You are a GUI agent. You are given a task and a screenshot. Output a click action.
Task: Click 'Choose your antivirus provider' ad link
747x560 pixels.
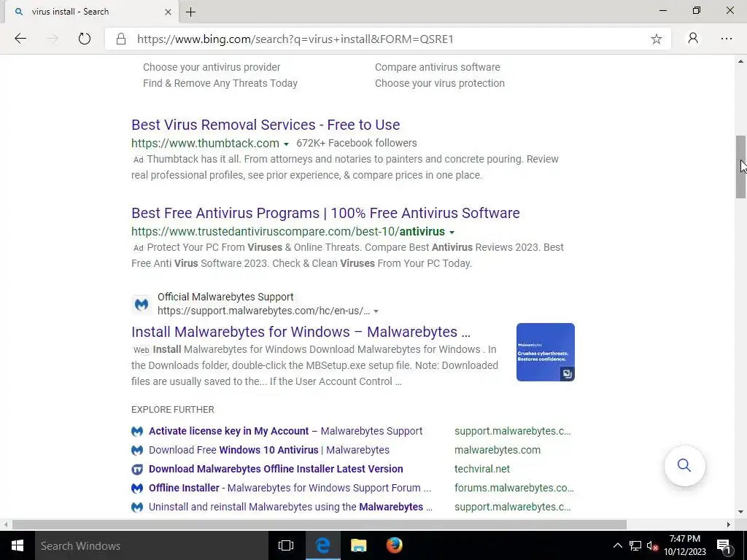point(212,67)
